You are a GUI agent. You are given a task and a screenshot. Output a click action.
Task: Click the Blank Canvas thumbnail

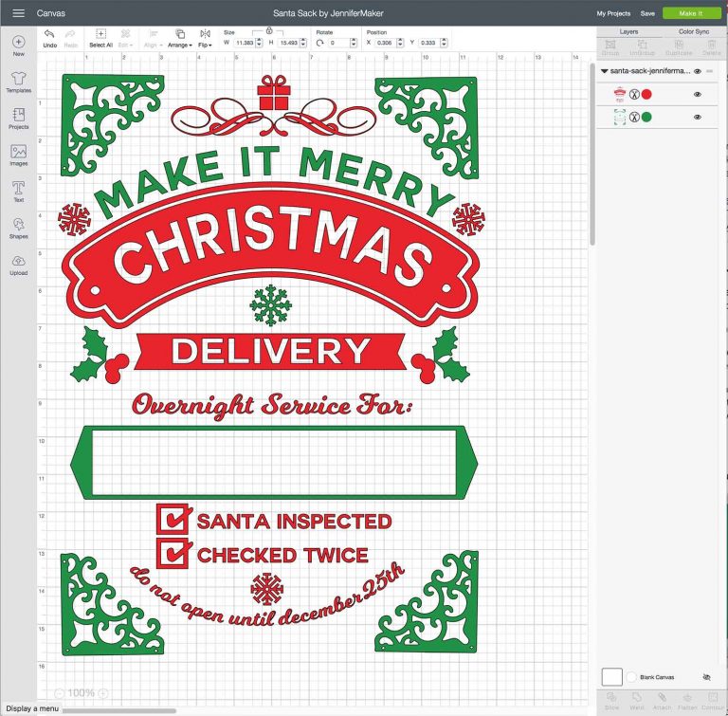pos(612,677)
